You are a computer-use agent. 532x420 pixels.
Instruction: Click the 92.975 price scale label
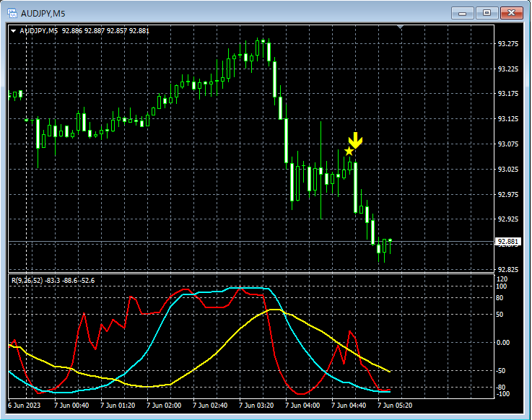click(508, 194)
